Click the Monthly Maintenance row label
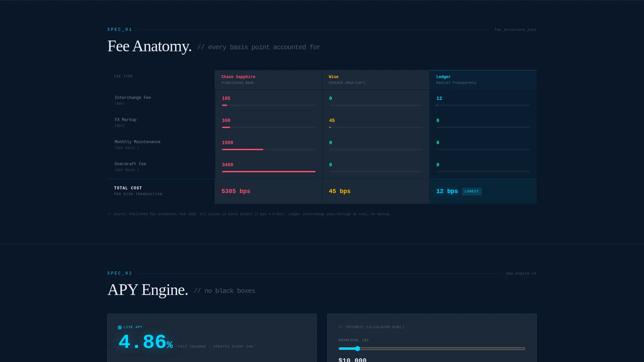644x362 pixels. pos(138,142)
